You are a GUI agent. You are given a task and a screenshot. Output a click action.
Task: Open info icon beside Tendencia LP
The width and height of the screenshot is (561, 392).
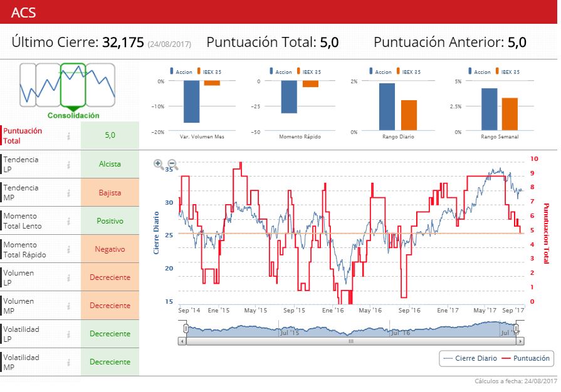(x=68, y=164)
